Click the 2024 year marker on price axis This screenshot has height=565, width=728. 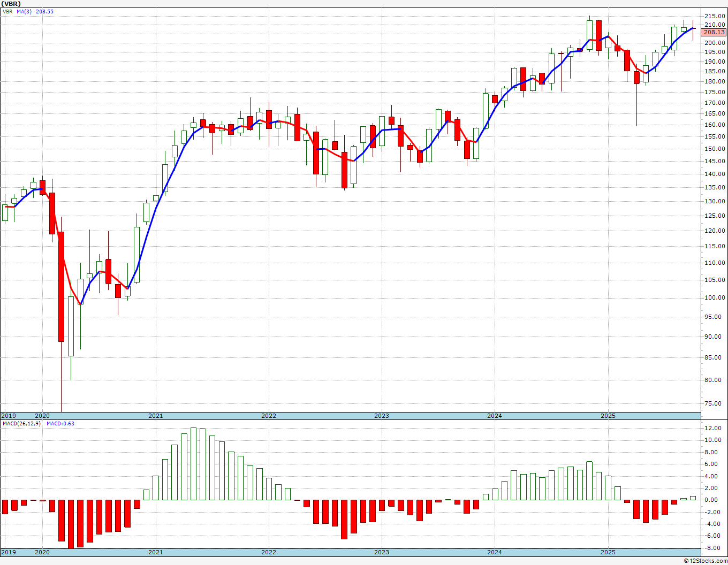(x=495, y=416)
